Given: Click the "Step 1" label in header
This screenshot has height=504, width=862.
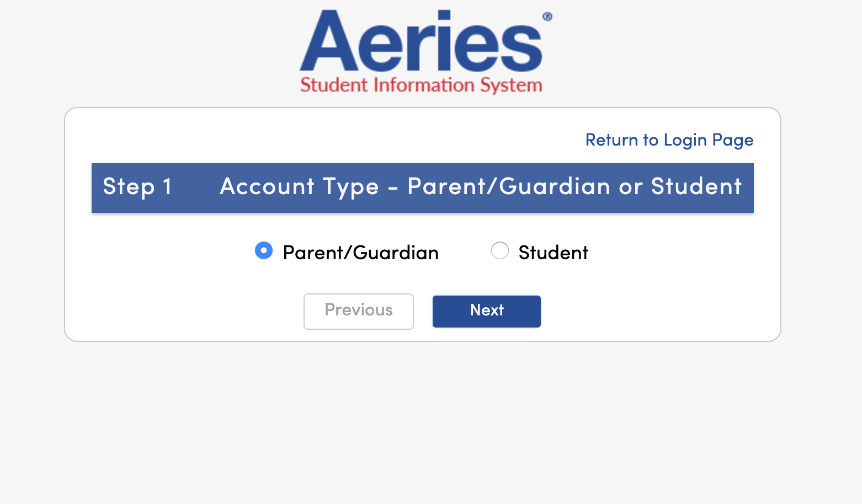Looking at the screenshot, I should 137,187.
